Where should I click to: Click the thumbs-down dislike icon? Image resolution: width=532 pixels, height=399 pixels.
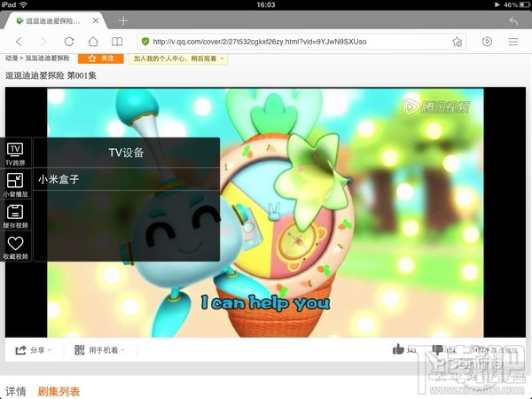click(437, 349)
